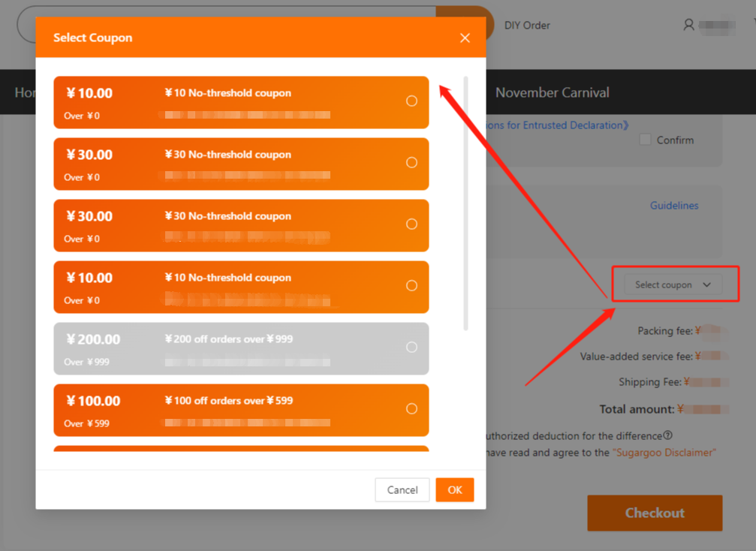This screenshot has width=756, height=551.
Task: Select the first ¥30 No-threshold coupon radio
Action: (x=411, y=162)
